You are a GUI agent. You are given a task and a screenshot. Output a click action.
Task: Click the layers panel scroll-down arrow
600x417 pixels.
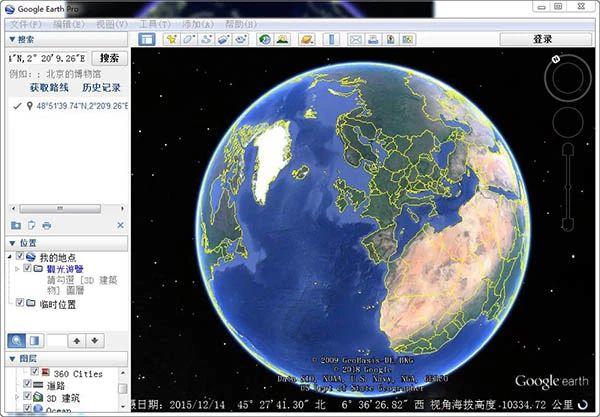click(123, 406)
